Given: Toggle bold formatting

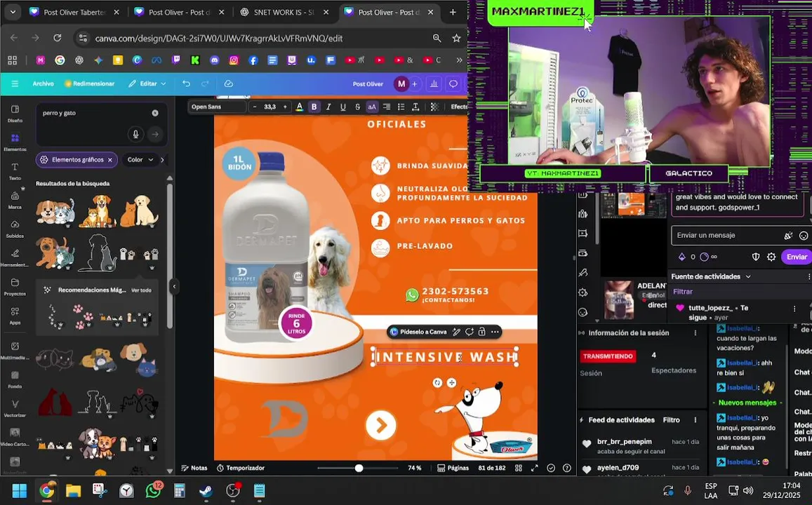Looking at the screenshot, I should 314,107.
